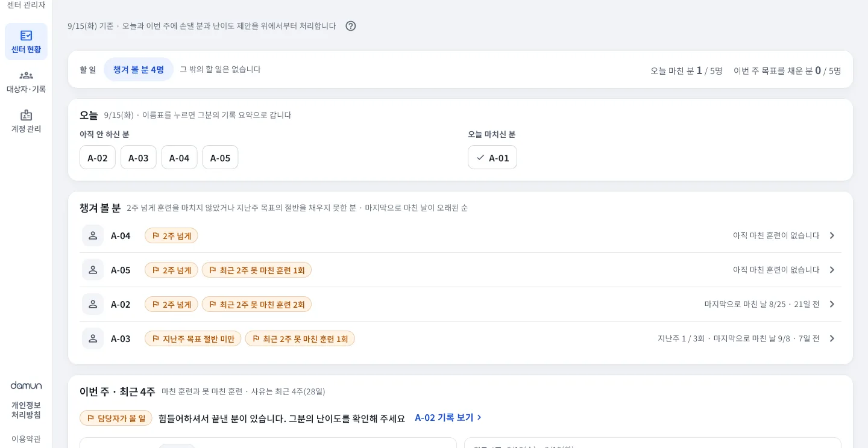This screenshot has width=868, height=448.
Task: Click the 최근 2주 못 마친 훈련 2회 tag
Action: 257,304
